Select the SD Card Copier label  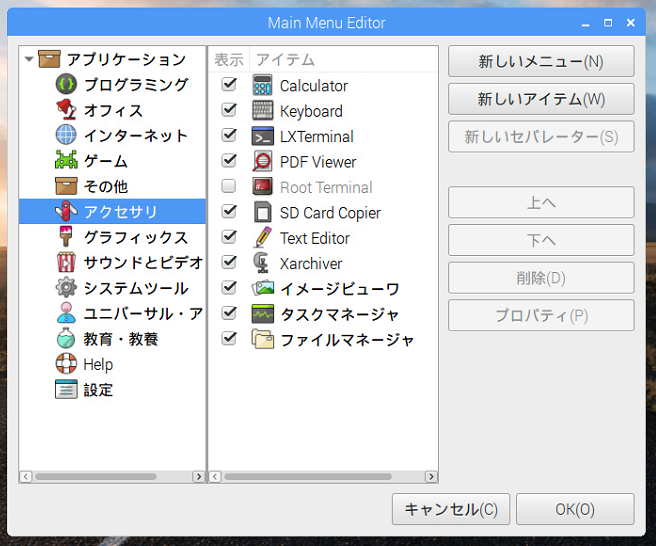point(331,213)
